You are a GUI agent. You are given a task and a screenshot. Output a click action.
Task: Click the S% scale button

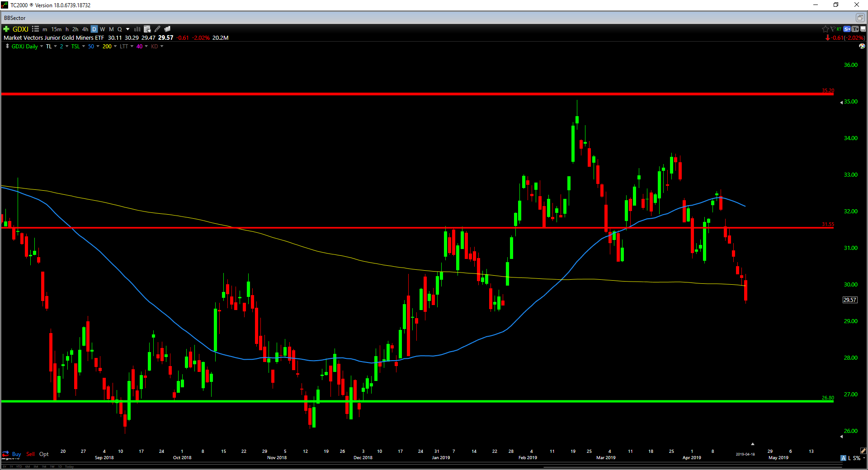pyautogui.click(x=857, y=458)
